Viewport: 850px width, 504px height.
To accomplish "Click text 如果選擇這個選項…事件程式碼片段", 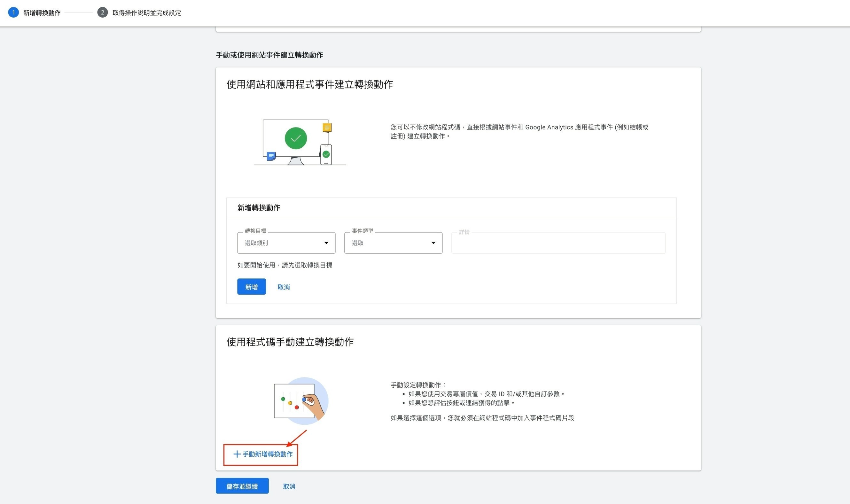I will point(482,418).
